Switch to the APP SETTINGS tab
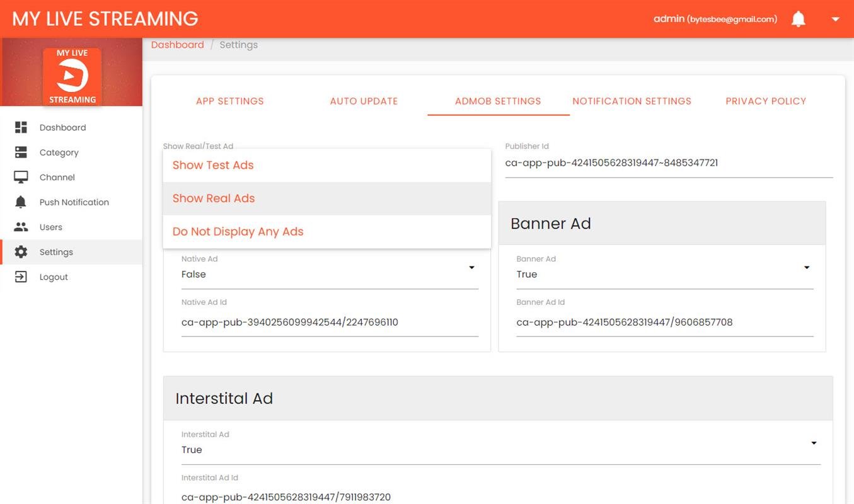The height and width of the screenshot is (504, 854). point(229,101)
